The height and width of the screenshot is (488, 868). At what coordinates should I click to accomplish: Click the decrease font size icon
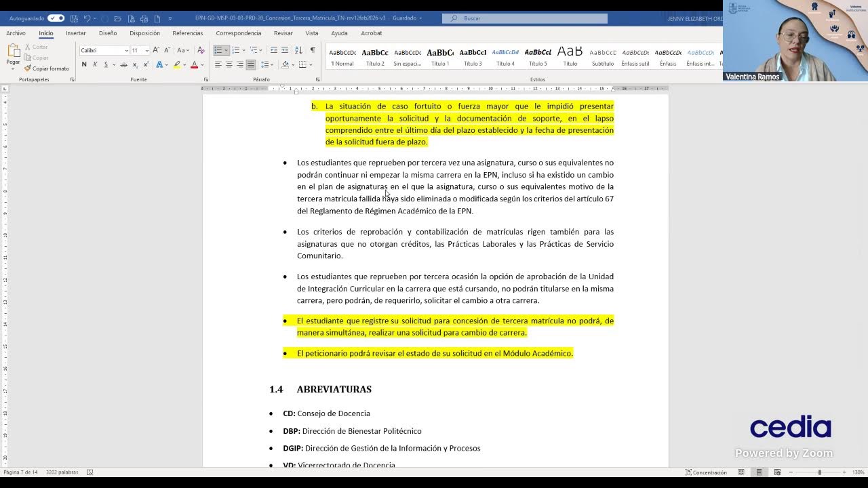click(166, 50)
